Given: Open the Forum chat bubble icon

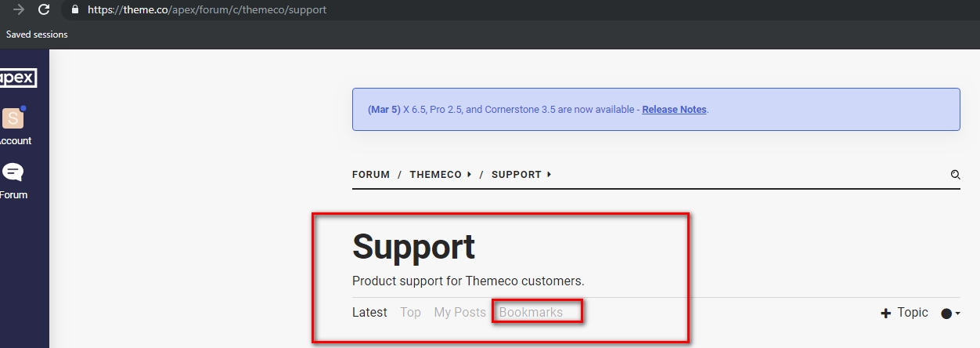Looking at the screenshot, I should coord(13,172).
